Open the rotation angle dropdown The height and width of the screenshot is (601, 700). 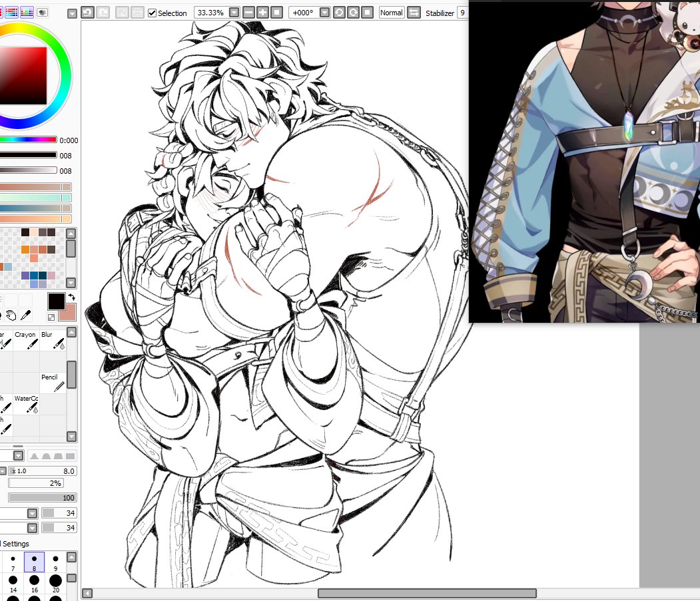325,13
